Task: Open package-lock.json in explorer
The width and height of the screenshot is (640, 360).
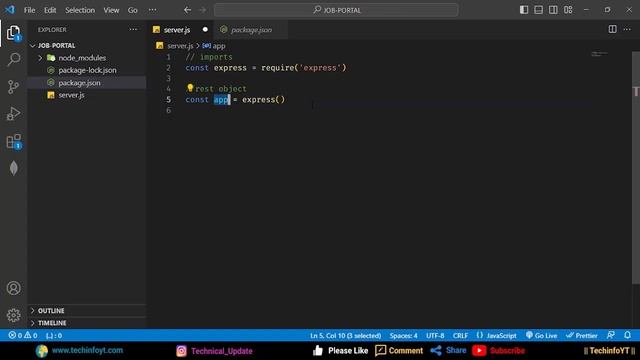Action: coord(87,70)
